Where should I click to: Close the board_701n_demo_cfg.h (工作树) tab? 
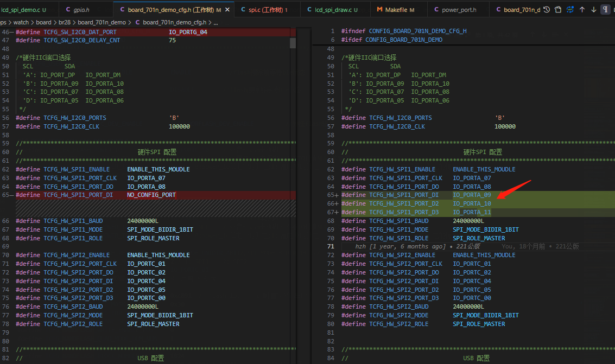tap(227, 9)
